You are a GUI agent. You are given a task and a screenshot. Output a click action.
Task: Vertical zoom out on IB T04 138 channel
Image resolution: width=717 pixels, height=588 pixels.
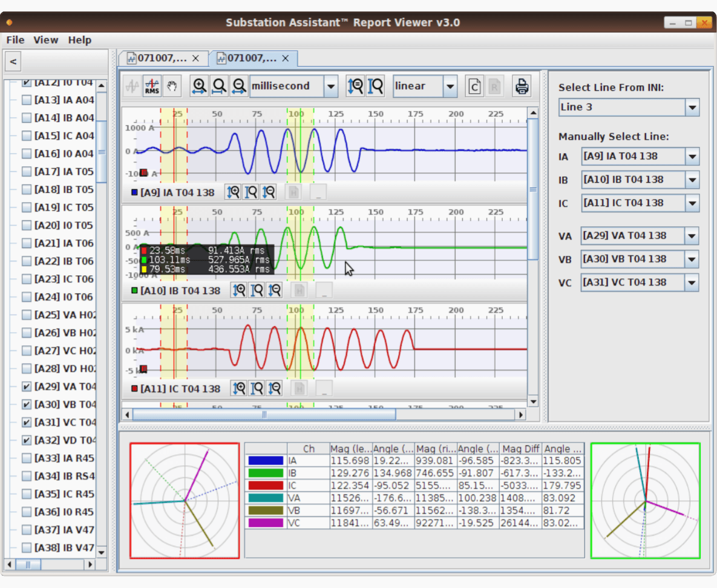(x=274, y=290)
